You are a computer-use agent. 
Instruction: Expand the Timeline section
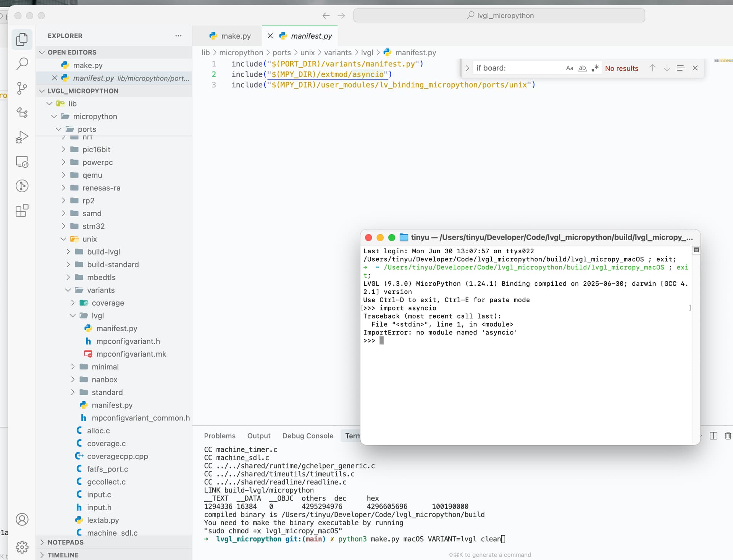[114, 555]
